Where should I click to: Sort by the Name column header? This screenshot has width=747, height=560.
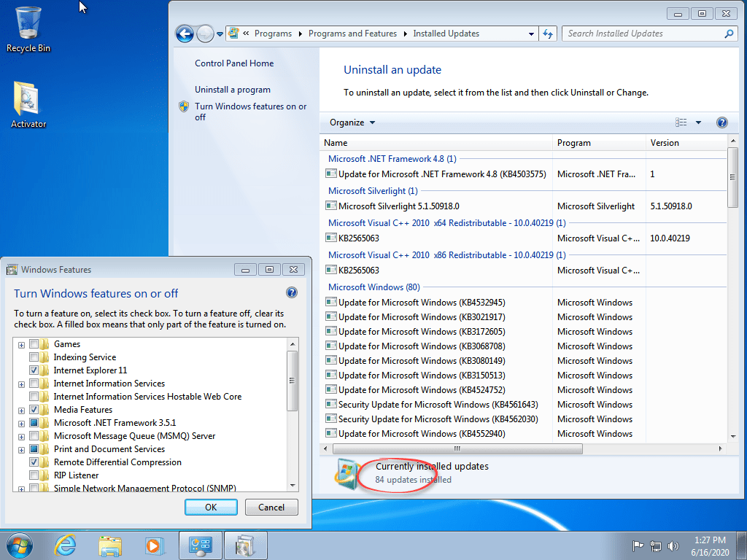[x=436, y=143]
